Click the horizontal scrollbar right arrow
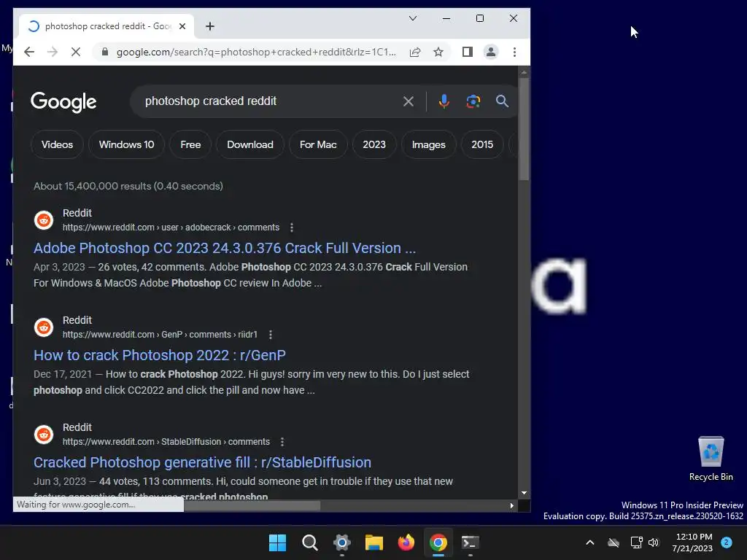747x560 pixels. (511, 506)
